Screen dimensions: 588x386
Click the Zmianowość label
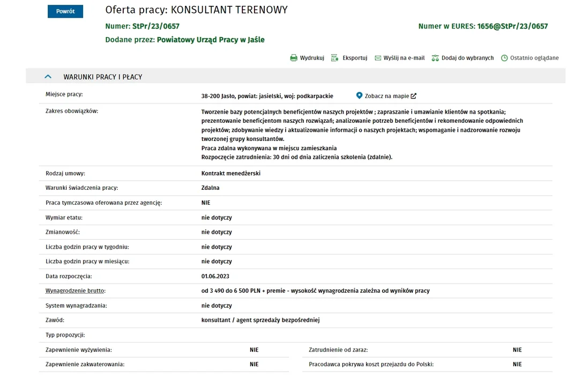point(63,232)
